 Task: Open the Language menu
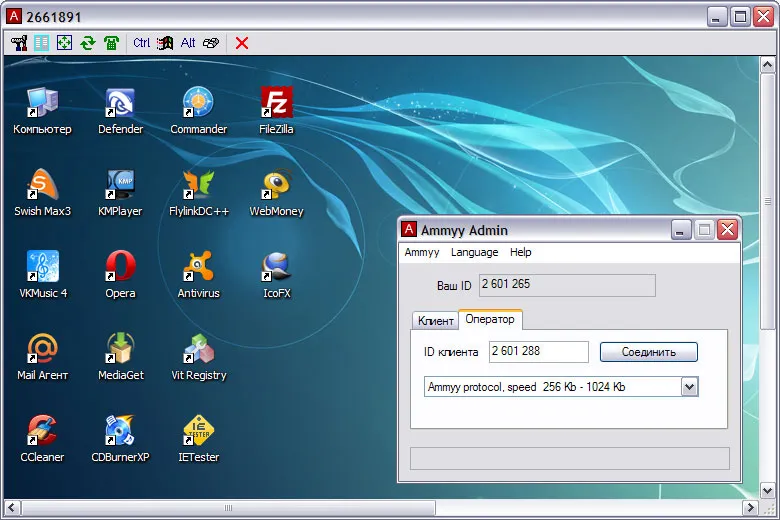(475, 252)
